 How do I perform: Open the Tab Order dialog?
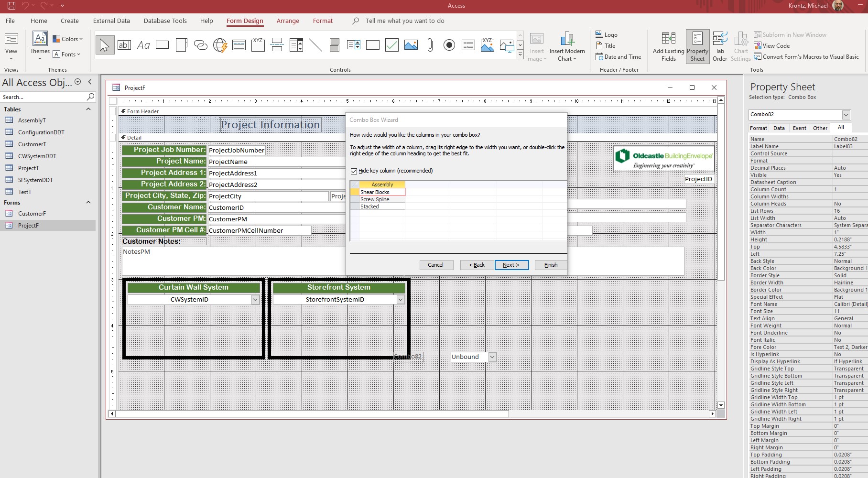click(719, 46)
